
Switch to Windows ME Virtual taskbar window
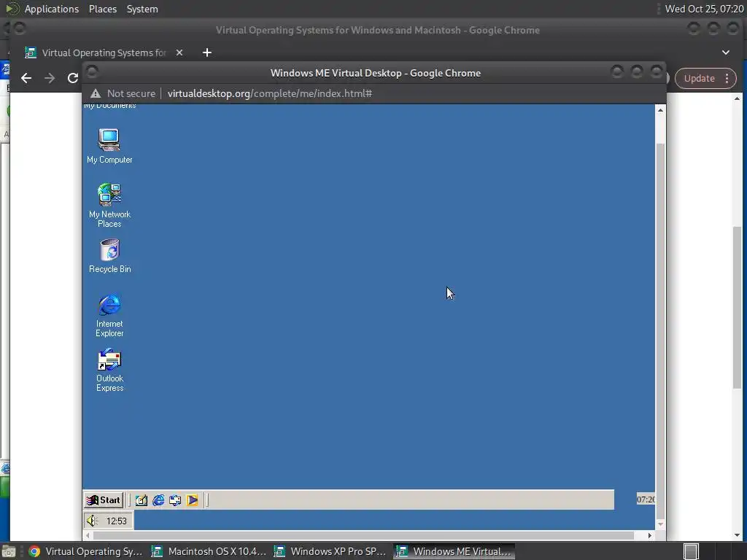point(454,551)
